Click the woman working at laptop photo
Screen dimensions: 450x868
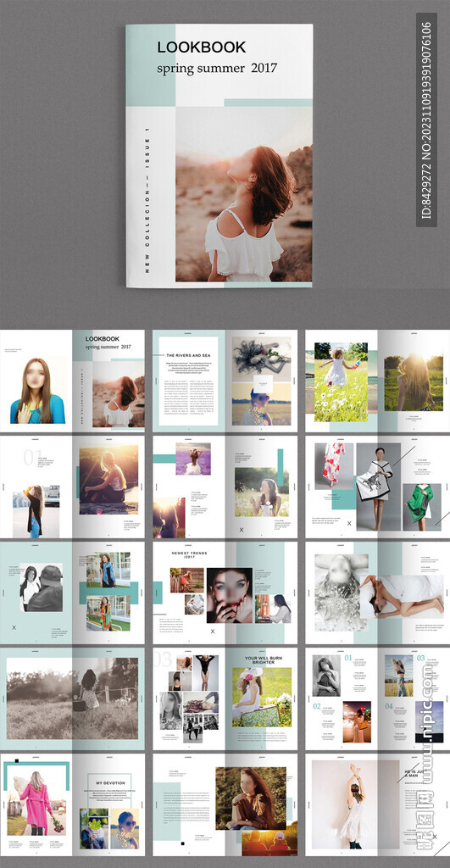pyautogui.click(x=273, y=609)
